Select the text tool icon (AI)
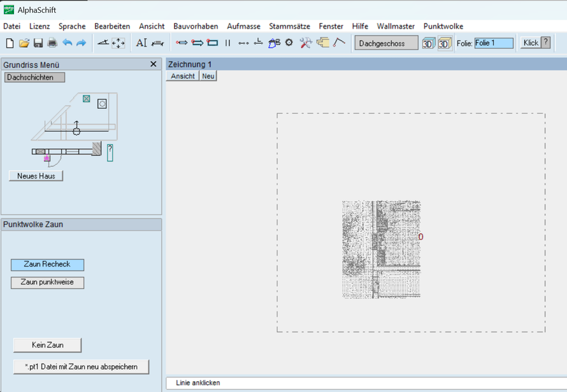This screenshot has width=567, height=392. point(141,43)
